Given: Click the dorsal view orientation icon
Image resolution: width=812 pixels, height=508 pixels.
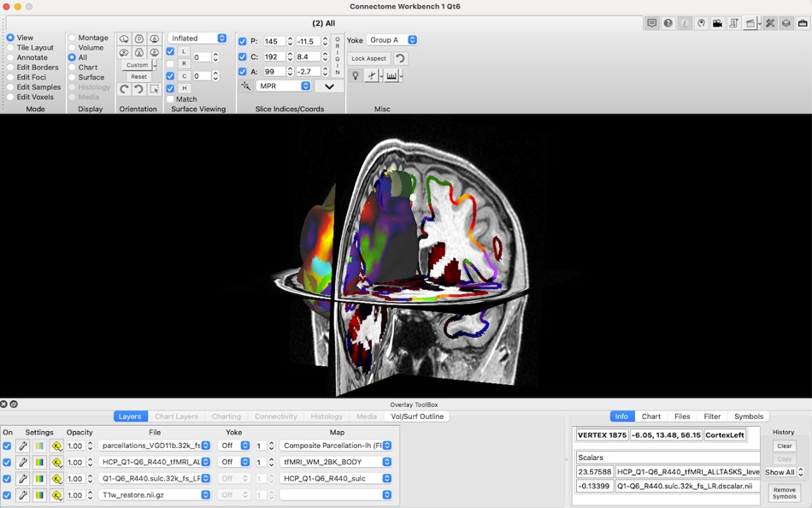Looking at the screenshot, I should [x=140, y=38].
